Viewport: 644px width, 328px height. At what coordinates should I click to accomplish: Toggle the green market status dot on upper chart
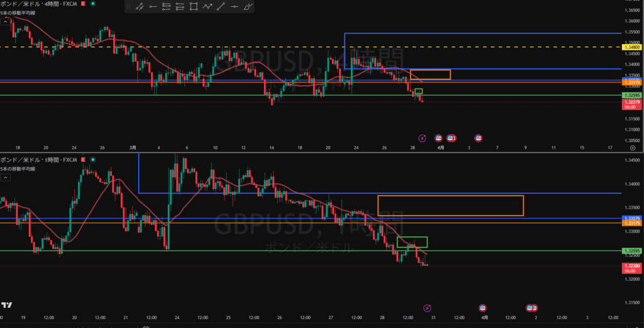click(94, 4)
